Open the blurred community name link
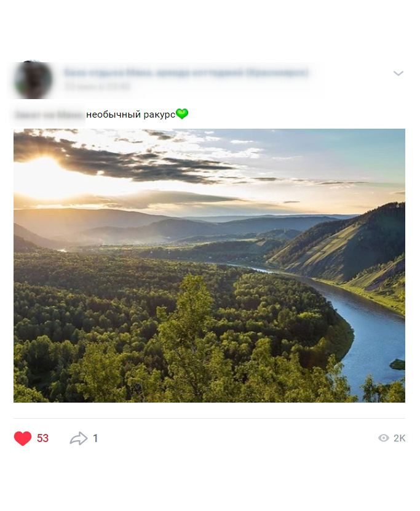The image size is (420, 511). pyautogui.click(x=186, y=73)
